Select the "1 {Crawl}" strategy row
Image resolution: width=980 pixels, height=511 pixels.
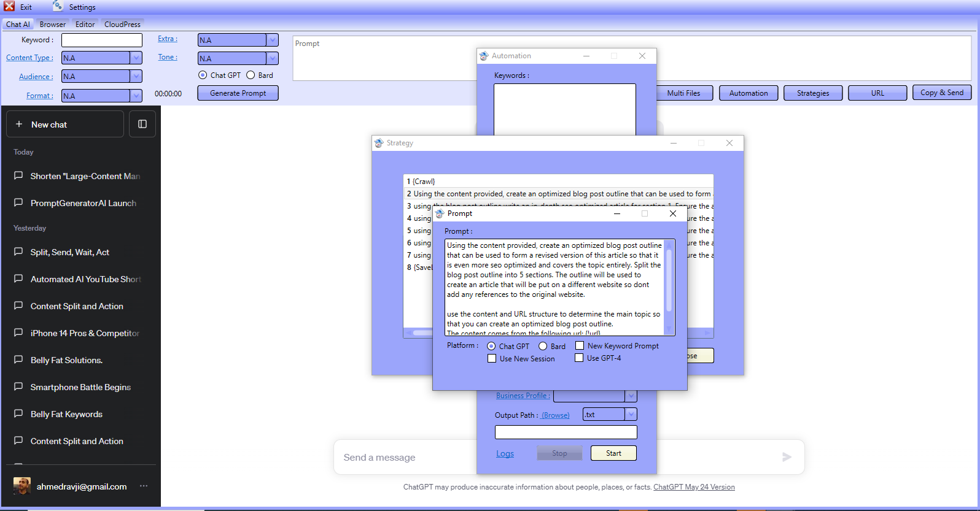[558, 182]
